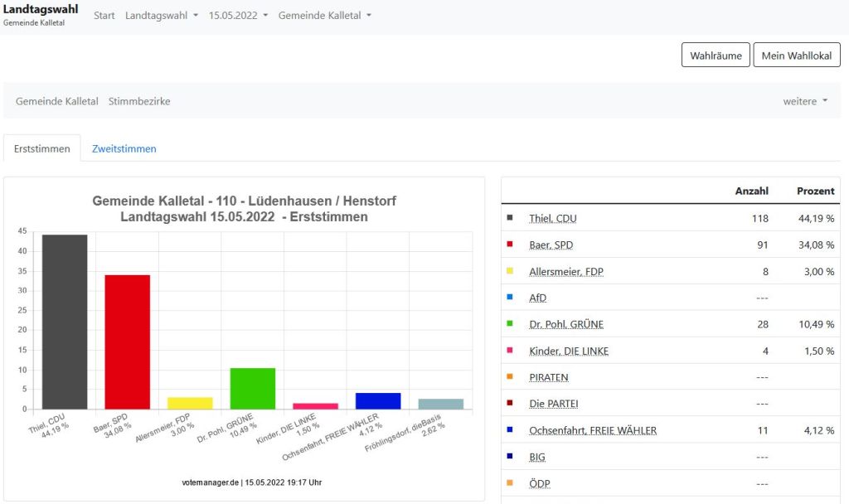
Task: Open the 15.05.2022 date dropdown
Action: (238, 16)
